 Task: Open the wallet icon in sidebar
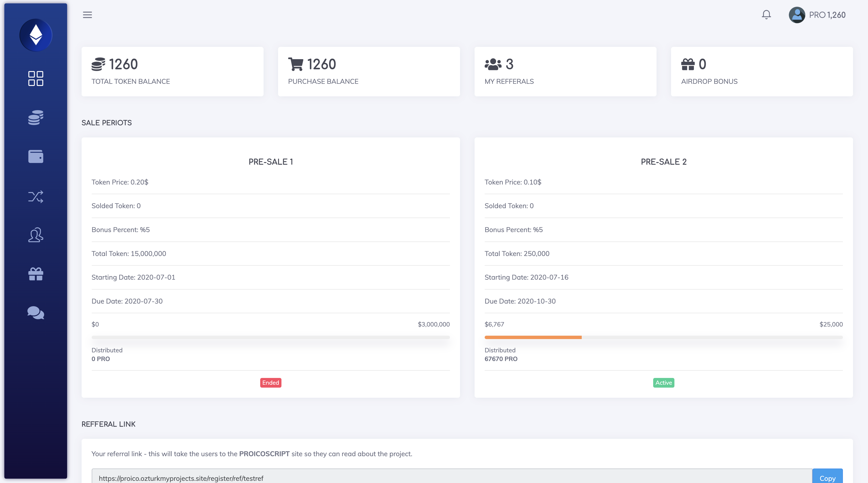[36, 156]
